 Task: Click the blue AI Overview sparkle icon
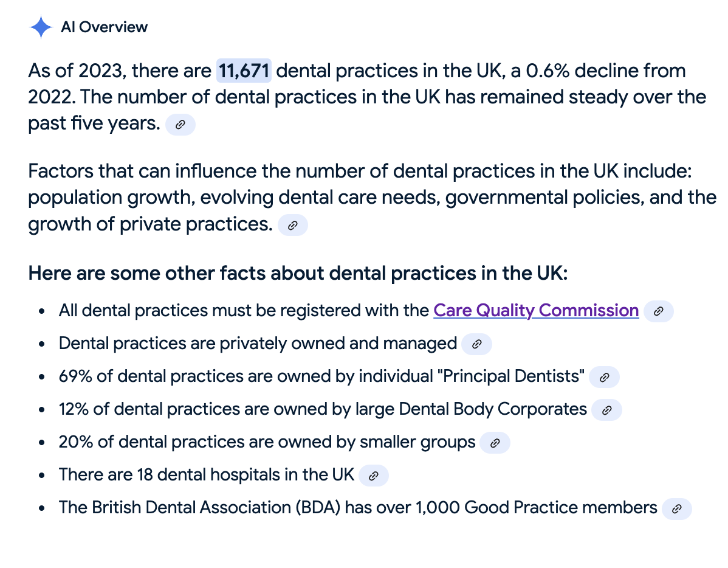41,27
